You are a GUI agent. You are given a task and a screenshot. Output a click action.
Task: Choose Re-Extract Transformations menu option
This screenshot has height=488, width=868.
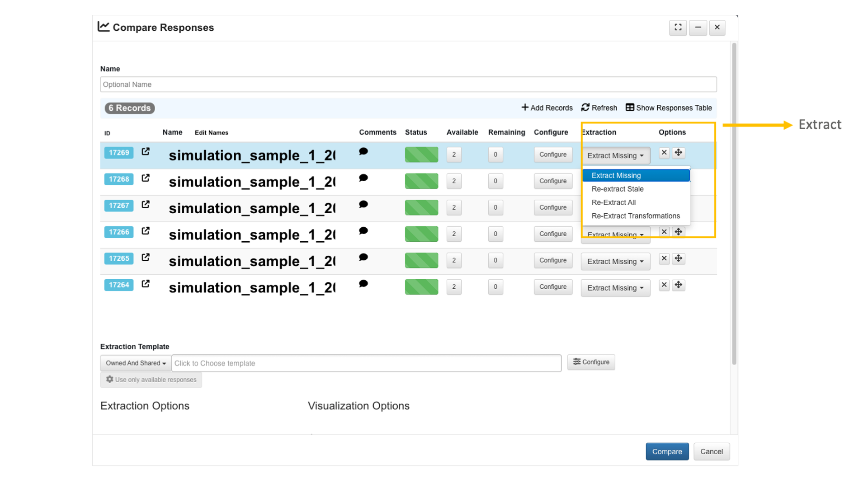coord(635,216)
